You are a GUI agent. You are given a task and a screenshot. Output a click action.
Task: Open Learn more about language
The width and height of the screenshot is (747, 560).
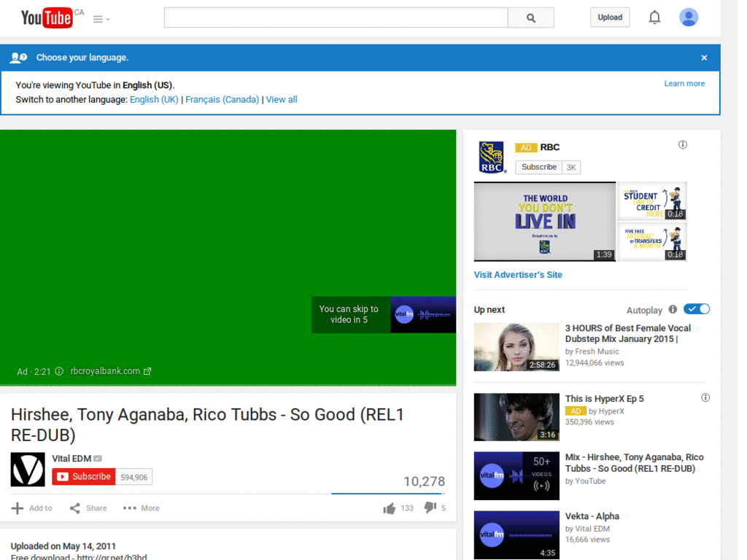tap(684, 83)
